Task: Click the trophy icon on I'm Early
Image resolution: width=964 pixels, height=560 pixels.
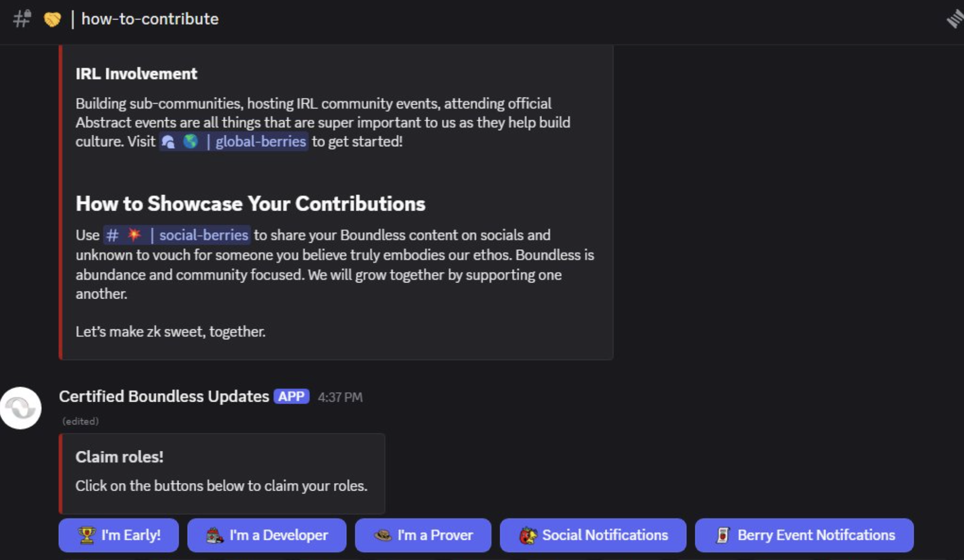Action: 87,535
